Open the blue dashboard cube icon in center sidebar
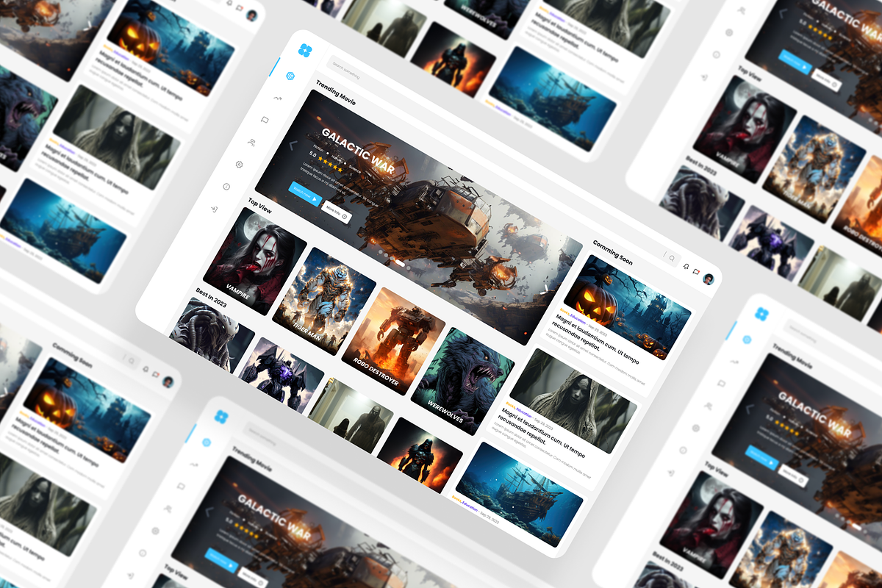Screen dimensions: 882x588 [290, 76]
